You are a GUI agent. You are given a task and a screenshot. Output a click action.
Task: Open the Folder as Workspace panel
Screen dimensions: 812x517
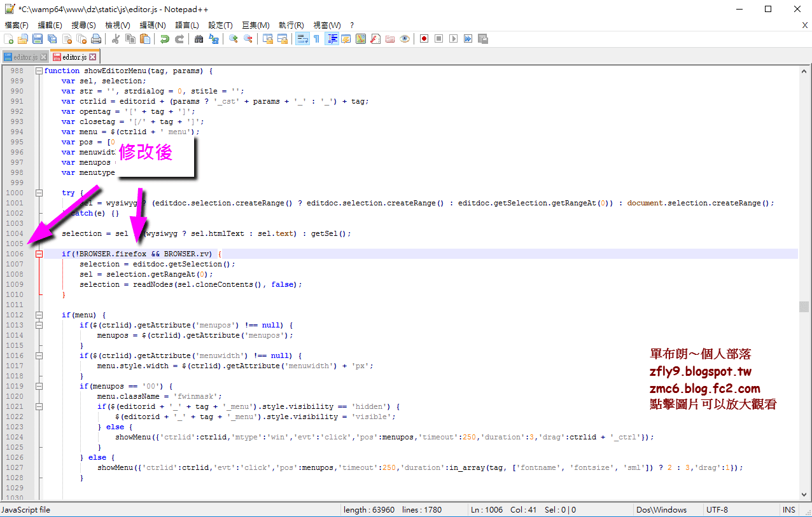(x=390, y=39)
